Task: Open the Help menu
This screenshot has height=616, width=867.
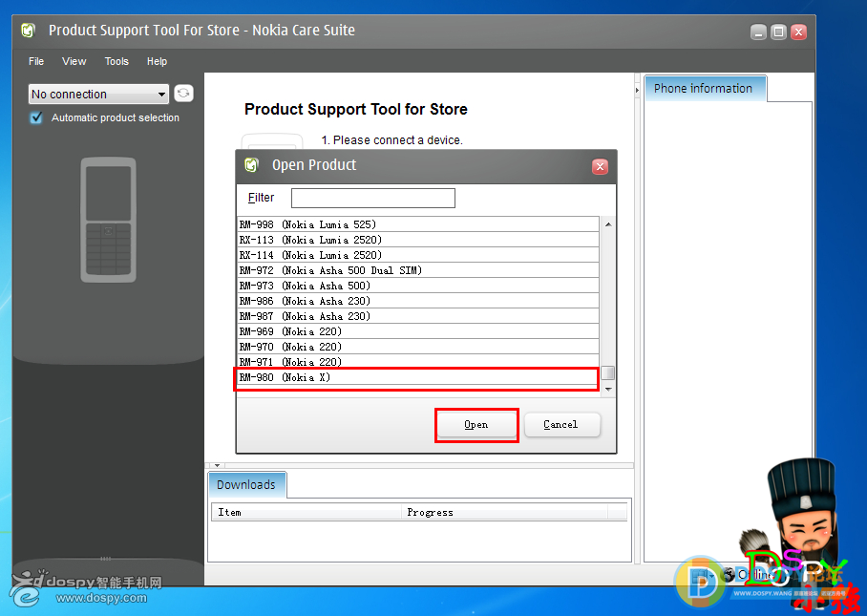Action: click(157, 61)
